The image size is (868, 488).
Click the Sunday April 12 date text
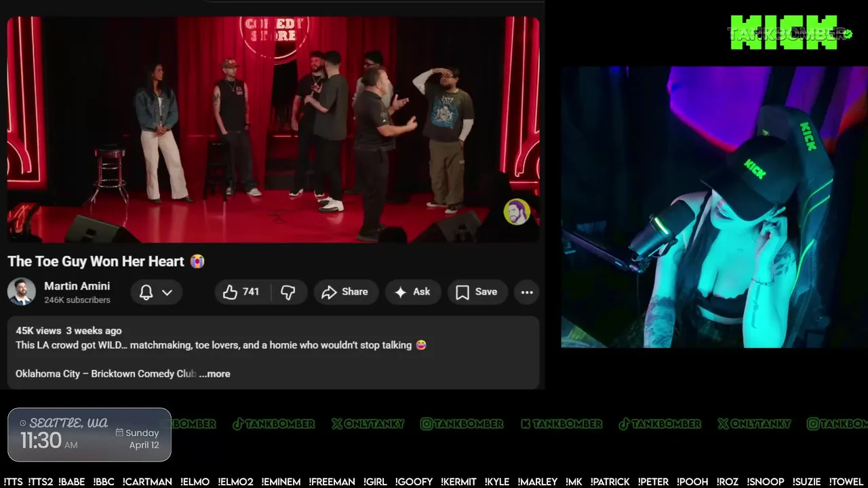138,439
